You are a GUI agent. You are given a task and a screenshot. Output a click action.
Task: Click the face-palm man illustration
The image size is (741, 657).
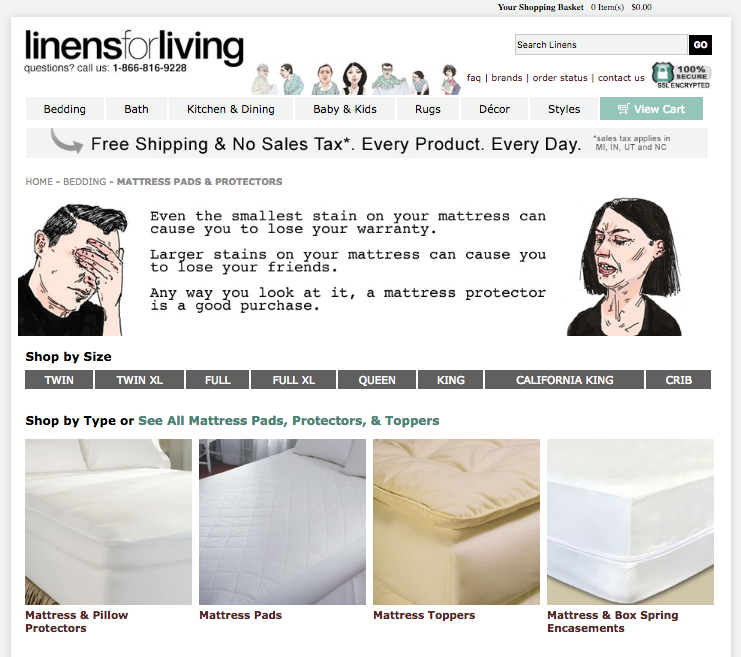click(72, 269)
